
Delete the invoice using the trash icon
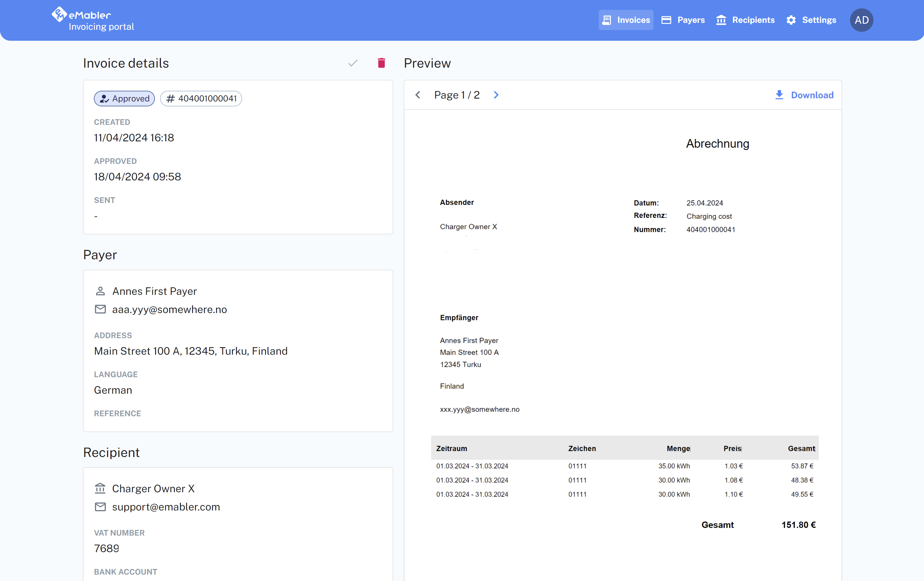(x=381, y=63)
